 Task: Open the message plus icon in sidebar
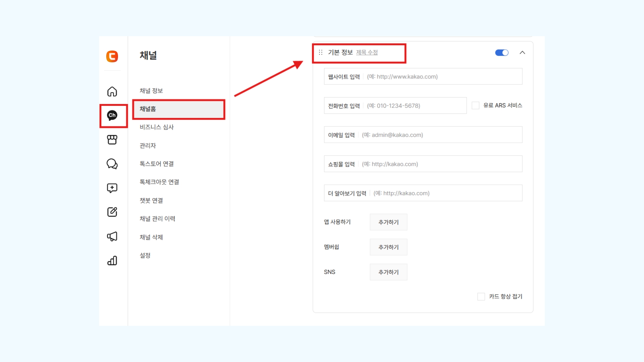112,188
